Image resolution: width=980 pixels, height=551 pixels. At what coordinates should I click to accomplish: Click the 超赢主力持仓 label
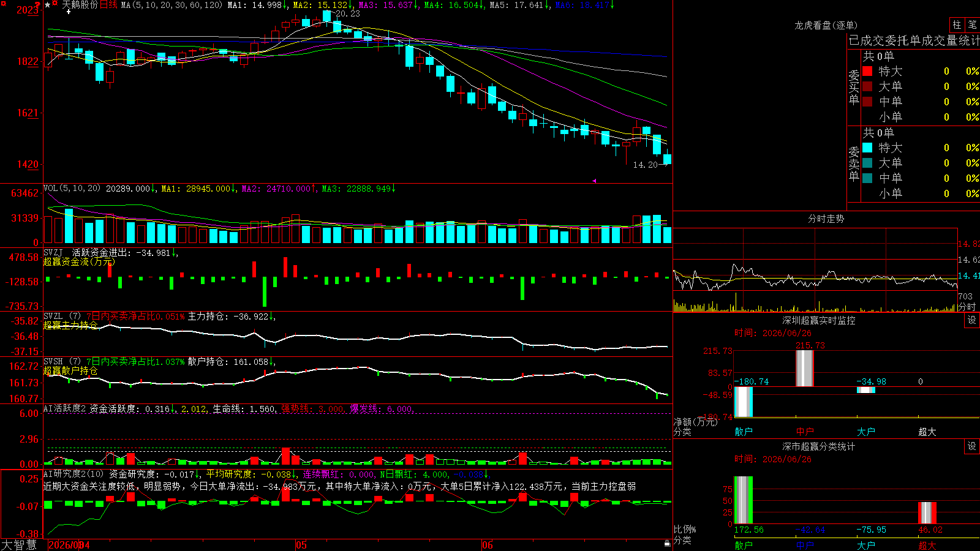point(70,325)
